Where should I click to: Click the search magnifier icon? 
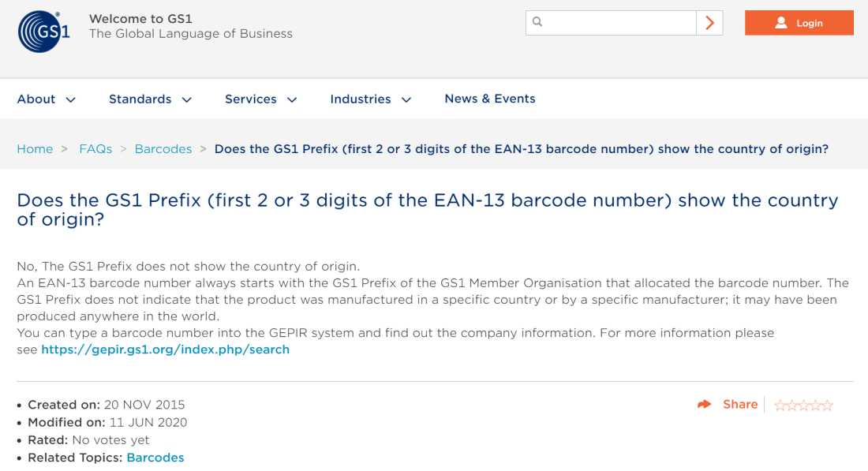click(x=537, y=22)
